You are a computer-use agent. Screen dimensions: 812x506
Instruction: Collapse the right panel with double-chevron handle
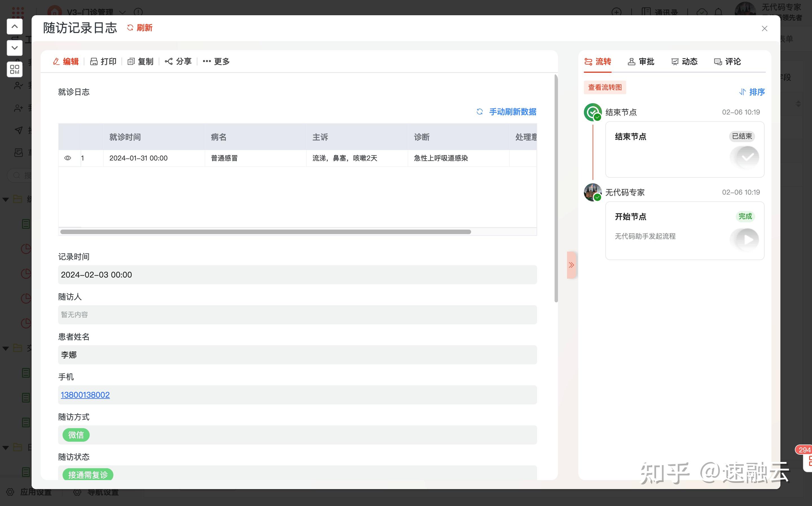[x=571, y=265]
